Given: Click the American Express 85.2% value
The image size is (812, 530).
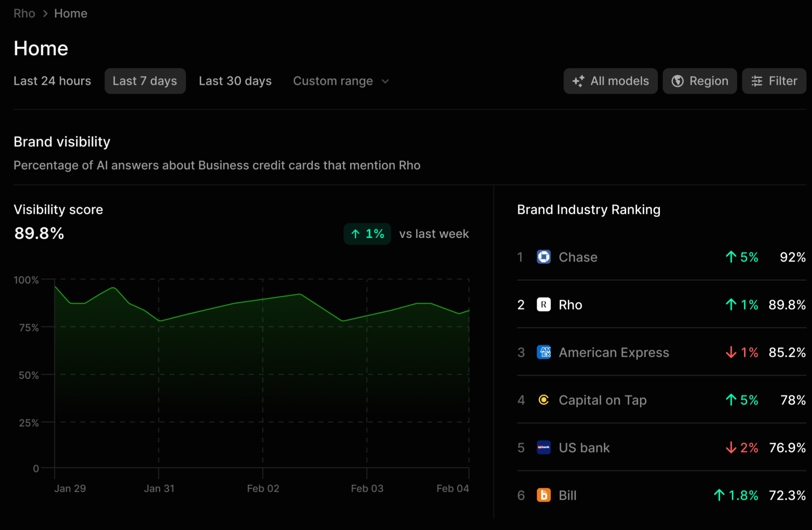Looking at the screenshot, I should pyautogui.click(x=787, y=352).
